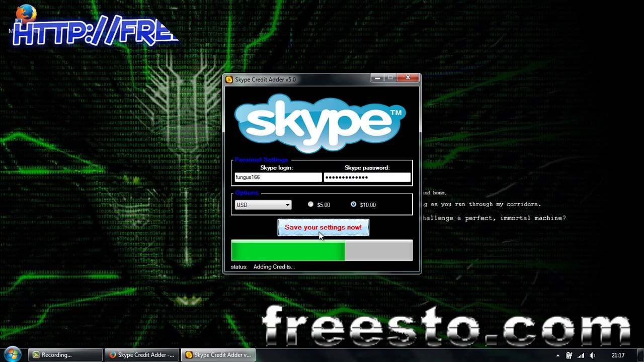Open the battery power tray icon
The image size is (644, 362).
coord(569,355)
